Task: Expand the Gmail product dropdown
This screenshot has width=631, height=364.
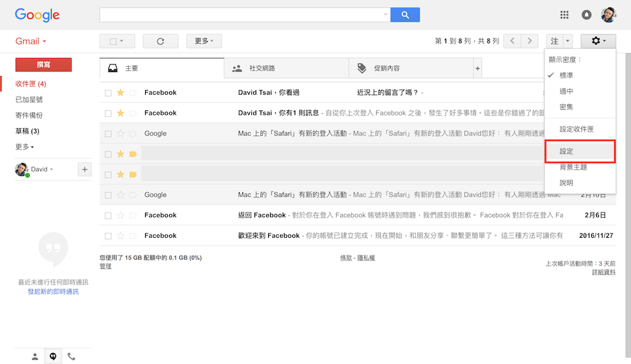Action: (x=31, y=41)
